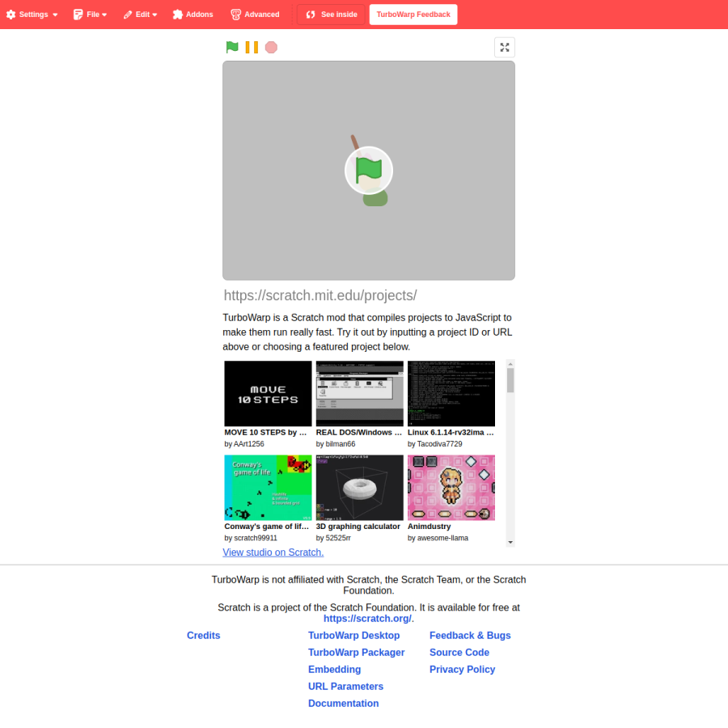The width and height of the screenshot is (728, 728).
Task: Click author text 'by bilman66'
Action: [335, 444]
